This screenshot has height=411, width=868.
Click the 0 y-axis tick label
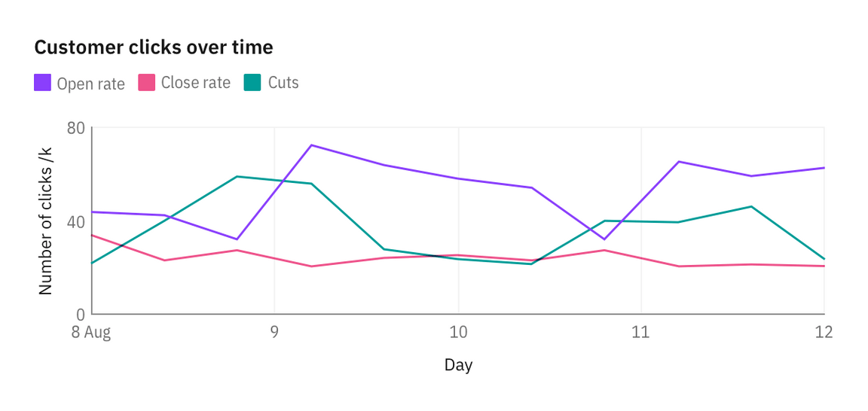pos(81,314)
